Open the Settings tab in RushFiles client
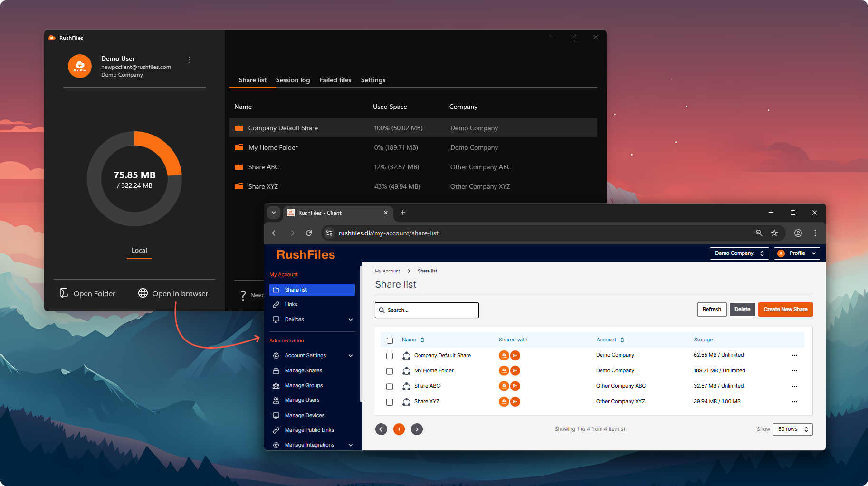The height and width of the screenshot is (486, 868). (373, 80)
